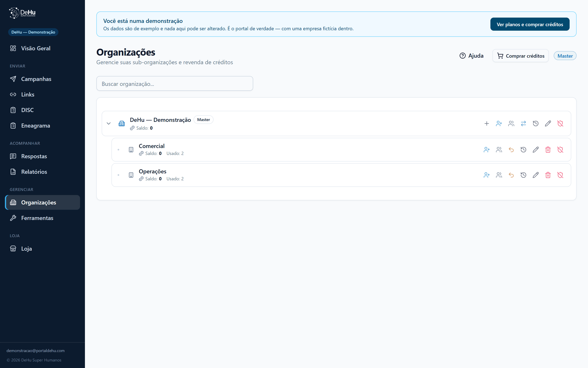Viewport: 588px width, 368px height.
Task: Click red shield-off icon in DeHu — Demonstração row
Action: coord(560,124)
